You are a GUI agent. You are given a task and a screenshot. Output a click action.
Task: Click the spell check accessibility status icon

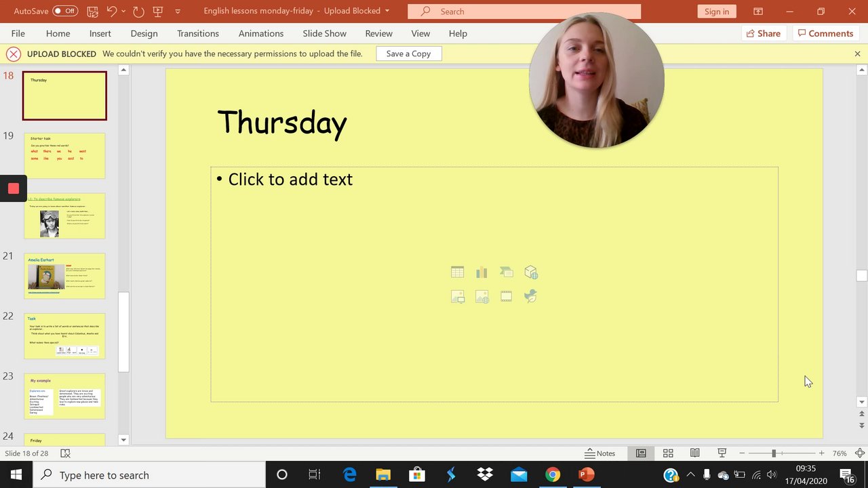tap(65, 453)
